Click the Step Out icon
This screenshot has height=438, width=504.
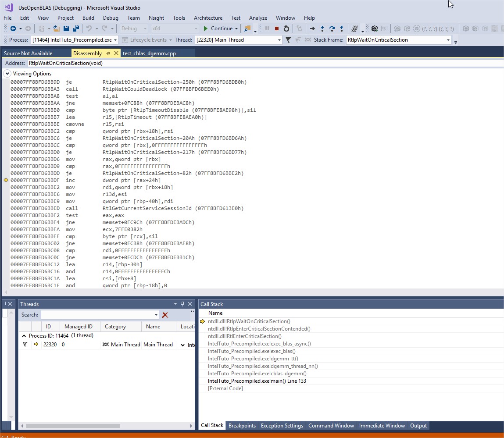click(x=342, y=28)
